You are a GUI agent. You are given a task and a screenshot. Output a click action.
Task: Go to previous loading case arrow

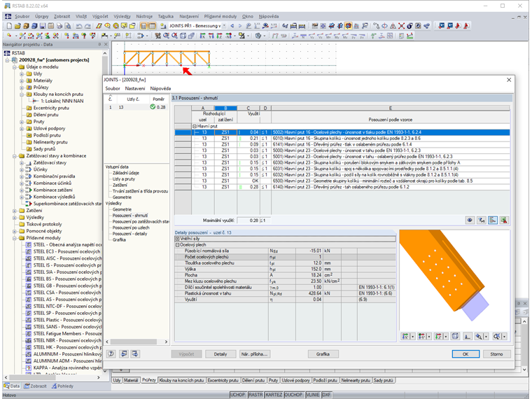[x=232, y=26]
